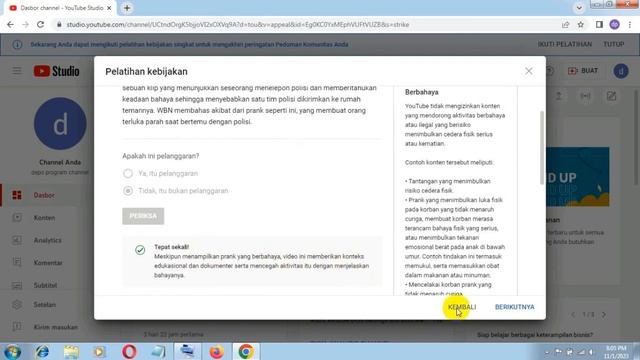The image size is (640, 360).
Task: Click the KEMBALI button
Action: coord(462,307)
